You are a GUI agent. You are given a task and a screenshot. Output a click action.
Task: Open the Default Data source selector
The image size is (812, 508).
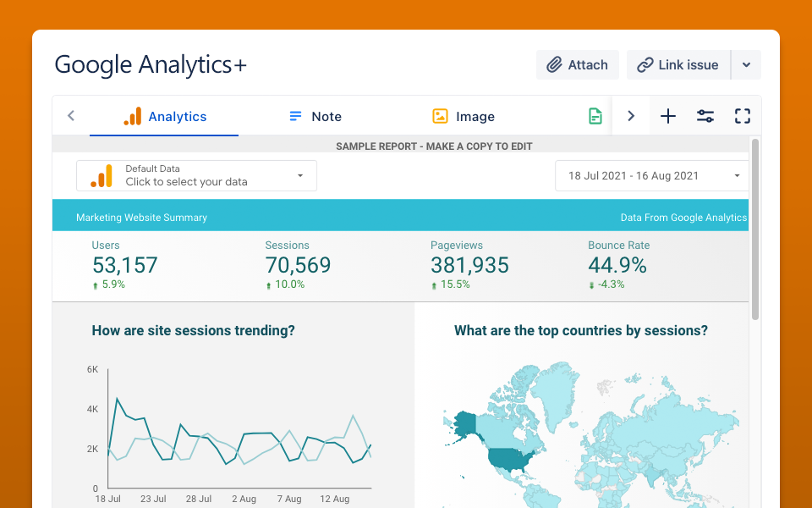coord(197,176)
